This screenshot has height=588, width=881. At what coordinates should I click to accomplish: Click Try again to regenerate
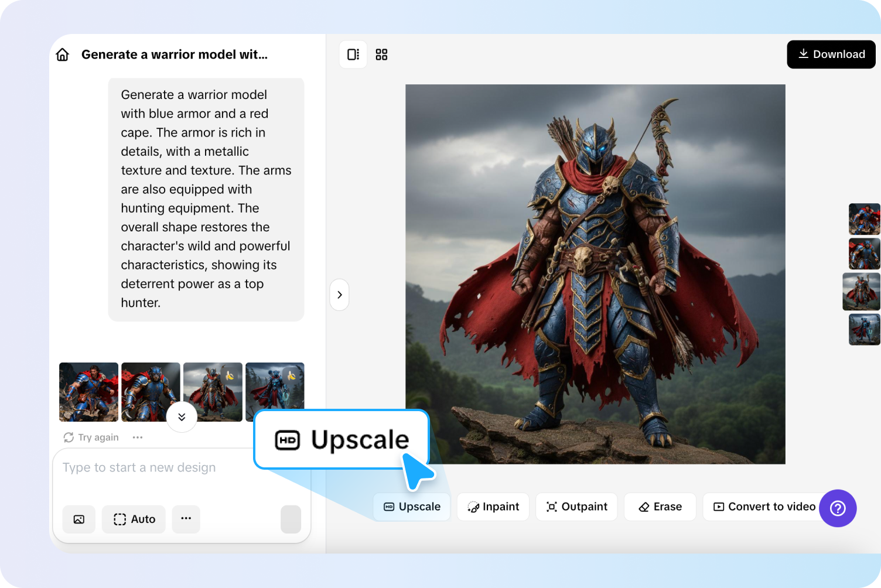91,437
